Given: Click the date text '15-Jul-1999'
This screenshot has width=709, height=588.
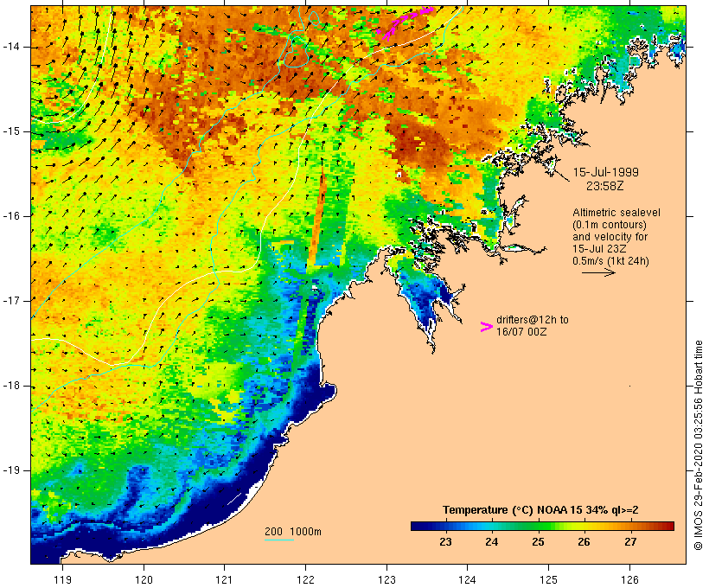Looking at the screenshot, I should (605, 172).
